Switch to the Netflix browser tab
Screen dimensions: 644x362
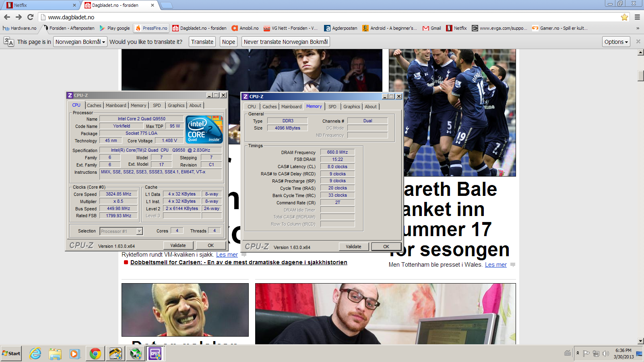tap(40, 5)
